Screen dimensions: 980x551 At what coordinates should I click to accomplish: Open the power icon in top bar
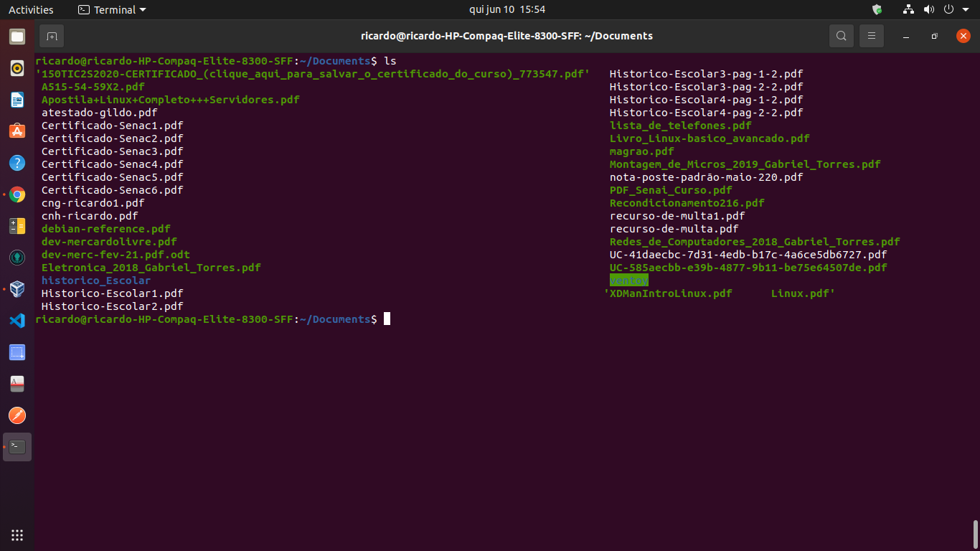click(948, 9)
